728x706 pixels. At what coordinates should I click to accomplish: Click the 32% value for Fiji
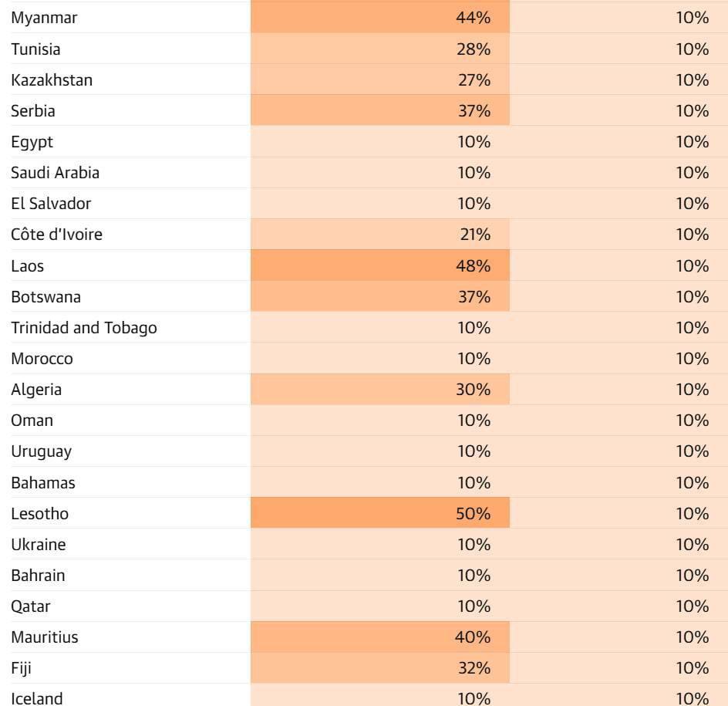[474, 668]
